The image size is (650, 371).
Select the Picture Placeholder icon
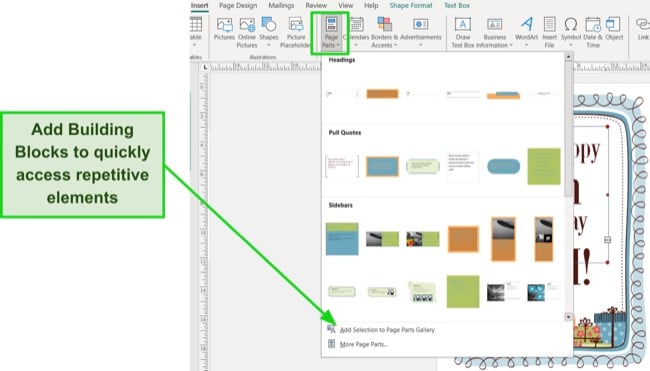(296, 32)
